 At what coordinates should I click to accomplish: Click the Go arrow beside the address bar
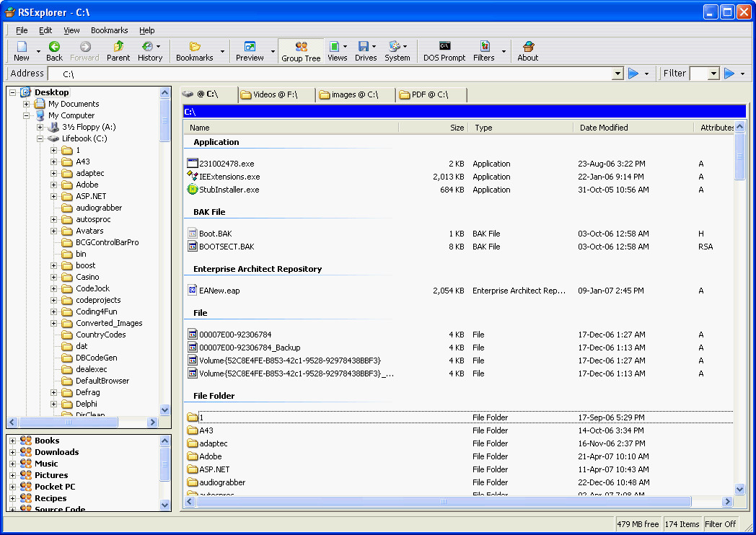coord(633,74)
